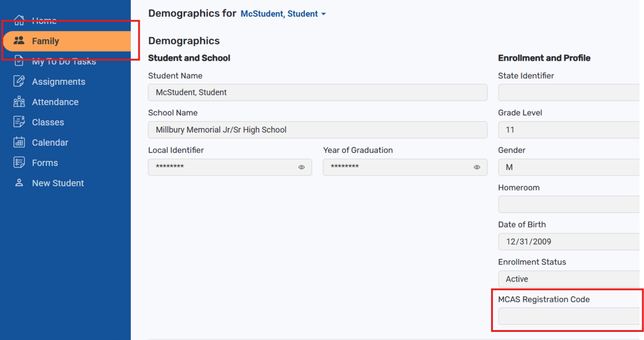Screen dimensions: 644x340
Task: Click the Calendar sidebar icon
Action: pos(19,143)
